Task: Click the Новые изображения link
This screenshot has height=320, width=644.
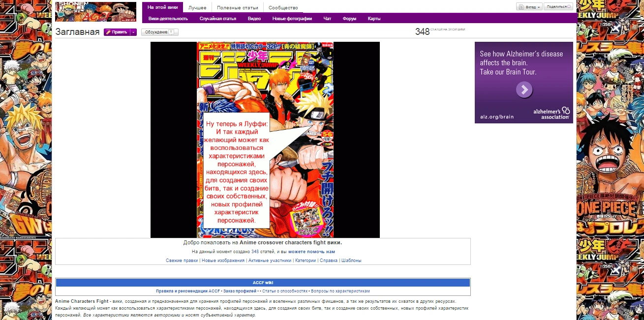Action: (223, 261)
